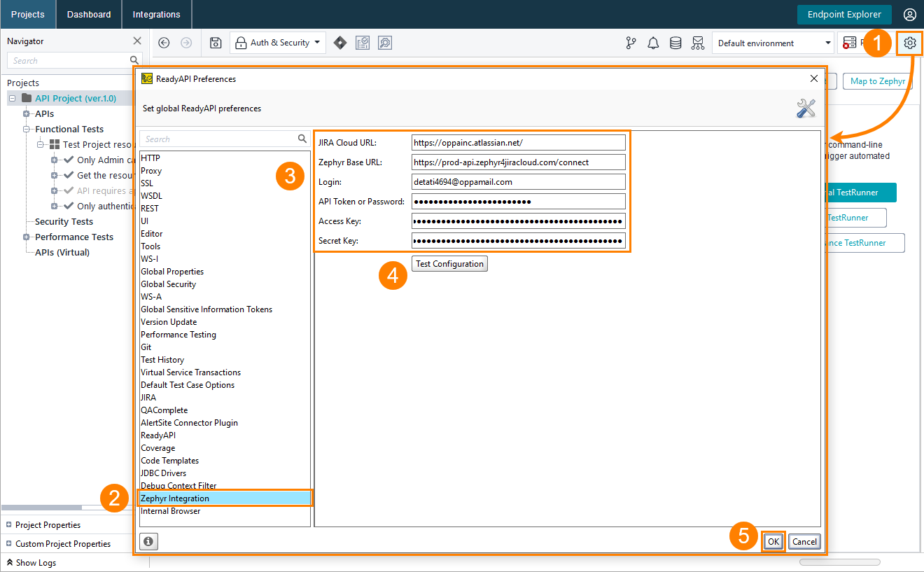Click the forward navigation arrow
The width and height of the screenshot is (924, 572).
pos(186,43)
